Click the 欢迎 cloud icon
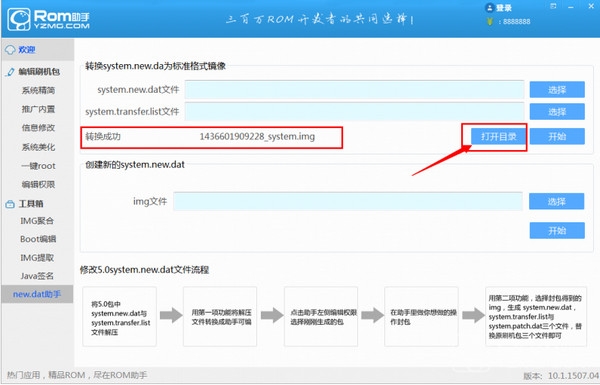Screen dimensions: 600x385 click(x=10, y=50)
